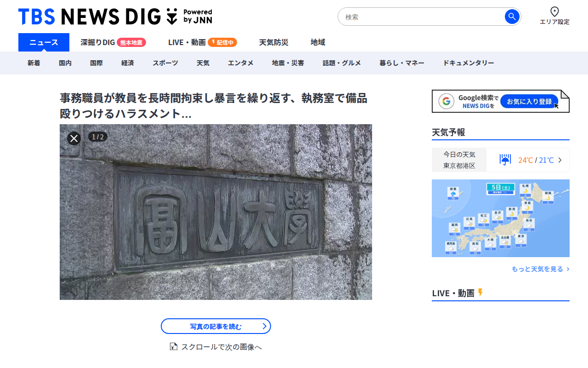
Task: Select the ニュース tab
Action: tap(44, 42)
